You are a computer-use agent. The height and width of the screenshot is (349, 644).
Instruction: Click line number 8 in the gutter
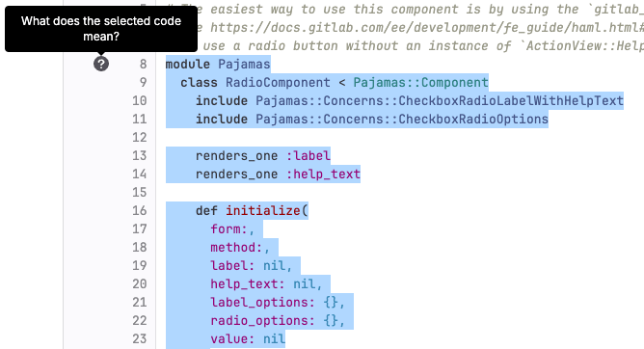[x=143, y=64]
